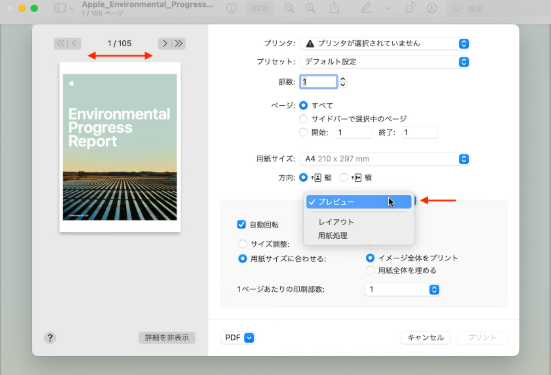Choose レイアウト in the popup menu
The width and height of the screenshot is (551, 375).
(x=359, y=222)
